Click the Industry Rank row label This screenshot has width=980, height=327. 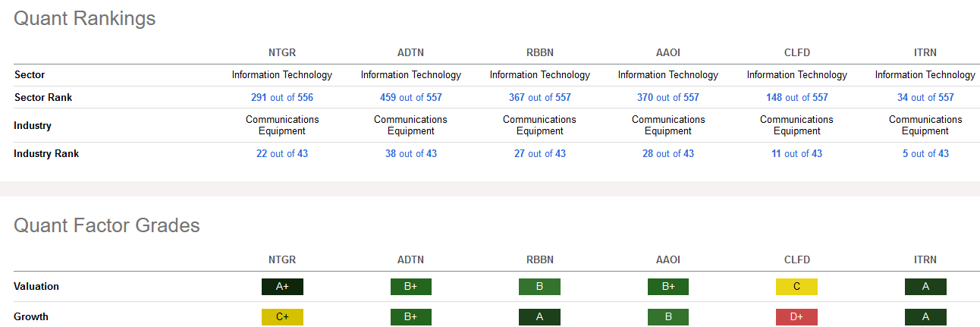pos(46,153)
